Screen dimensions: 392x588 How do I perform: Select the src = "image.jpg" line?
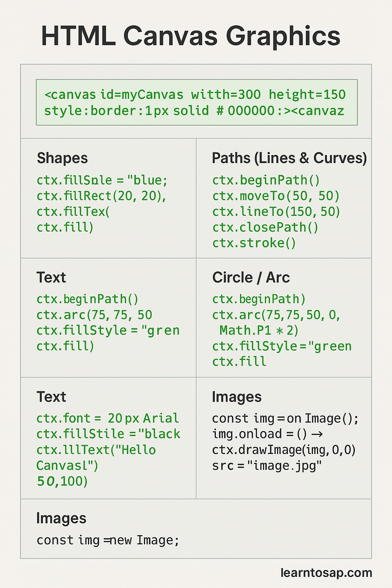(267, 466)
